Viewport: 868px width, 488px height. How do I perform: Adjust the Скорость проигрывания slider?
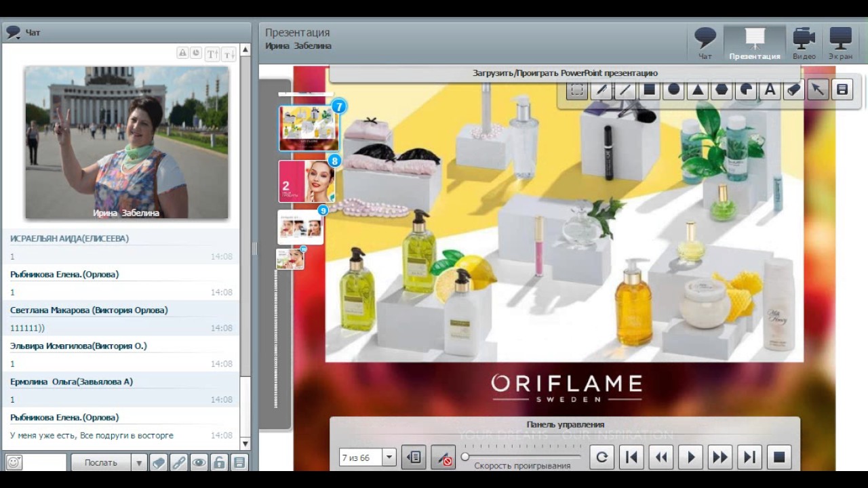[x=465, y=457]
